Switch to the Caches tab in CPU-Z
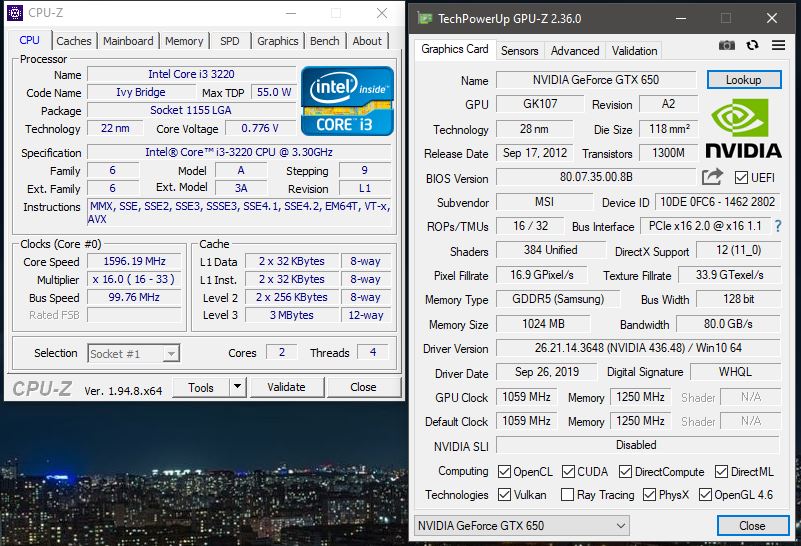Screen dimensions: 801x546 coord(74,41)
